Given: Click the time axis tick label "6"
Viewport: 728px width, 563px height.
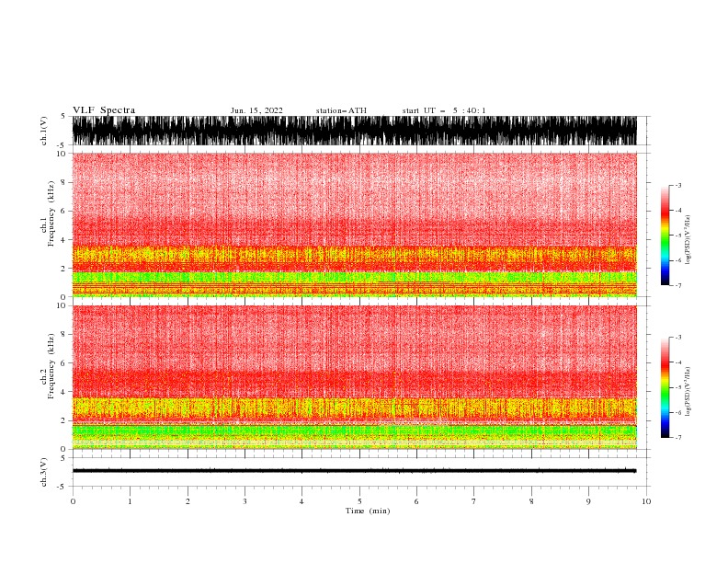Looking at the screenshot, I should (x=416, y=501).
